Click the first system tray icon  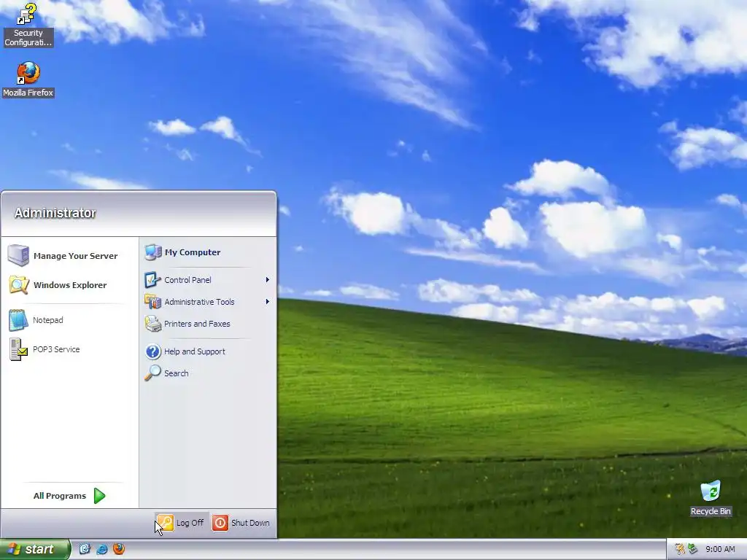click(x=680, y=549)
